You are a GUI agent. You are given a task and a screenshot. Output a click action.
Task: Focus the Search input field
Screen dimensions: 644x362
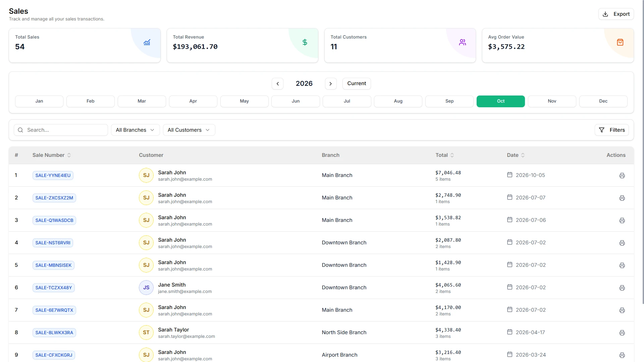pyautogui.click(x=61, y=130)
